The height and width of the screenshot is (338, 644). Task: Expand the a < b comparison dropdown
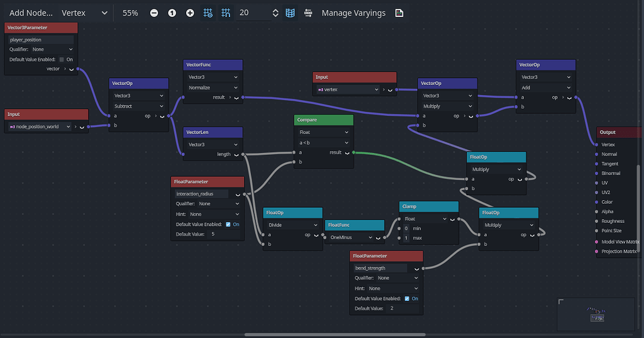coord(323,142)
